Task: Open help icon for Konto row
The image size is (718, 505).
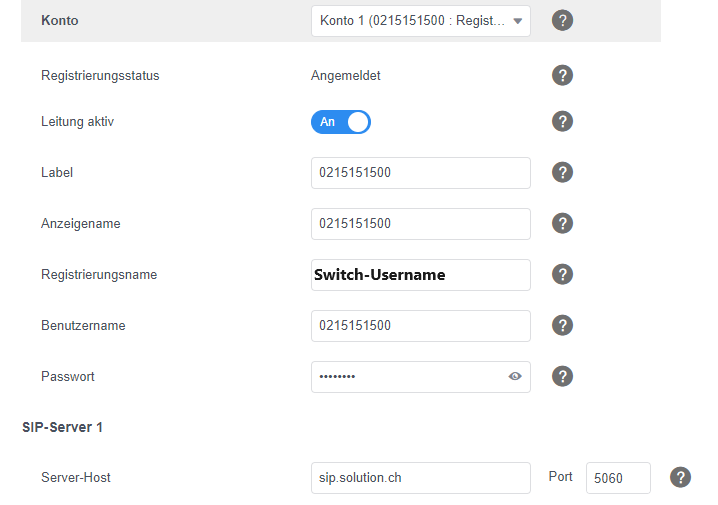Action: coord(562,21)
